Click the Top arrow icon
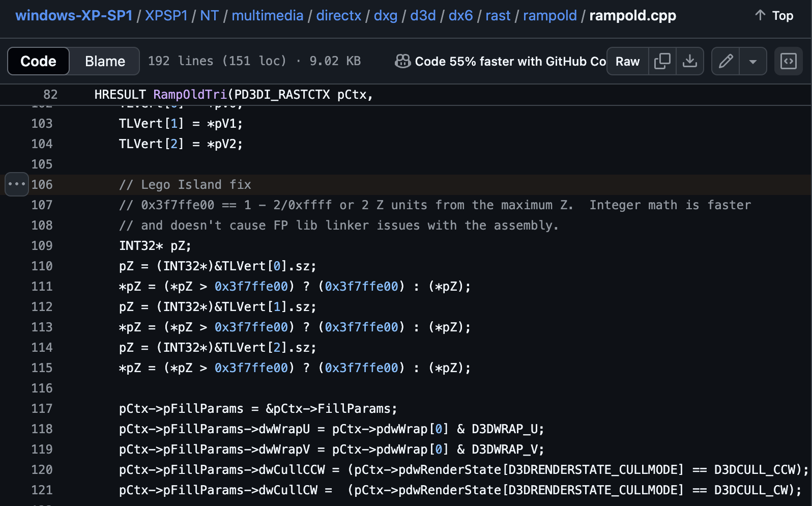This screenshot has width=812, height=506. 760,15
